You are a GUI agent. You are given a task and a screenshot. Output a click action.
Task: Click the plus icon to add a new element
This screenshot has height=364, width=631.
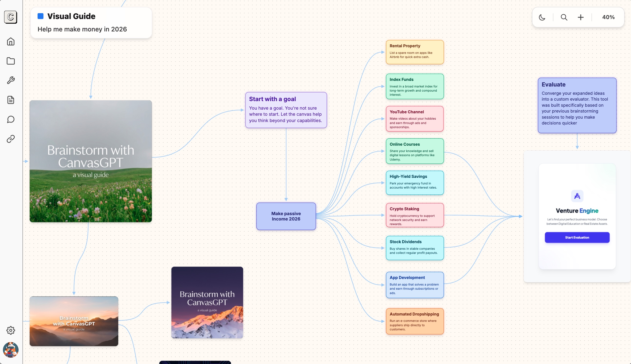580,17
